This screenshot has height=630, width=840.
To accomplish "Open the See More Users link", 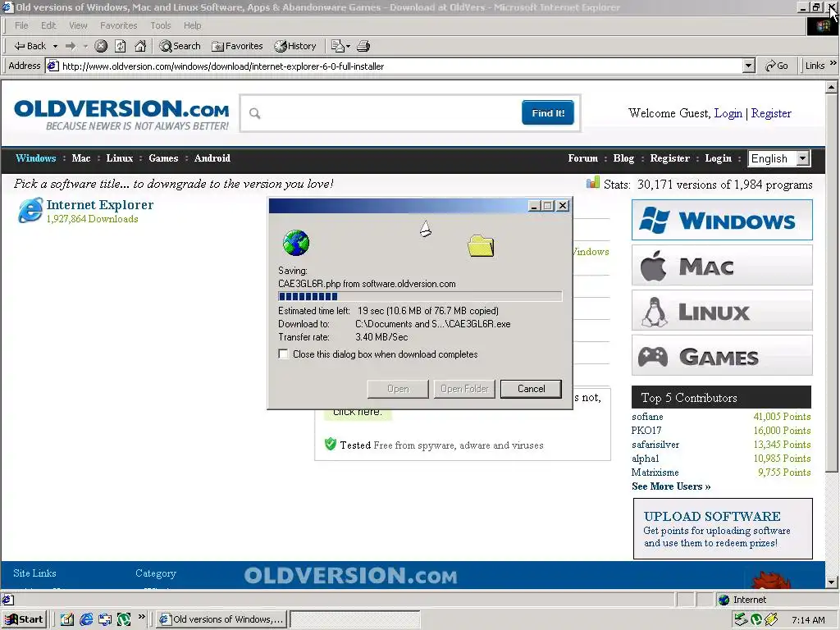I will click(671, 486).
